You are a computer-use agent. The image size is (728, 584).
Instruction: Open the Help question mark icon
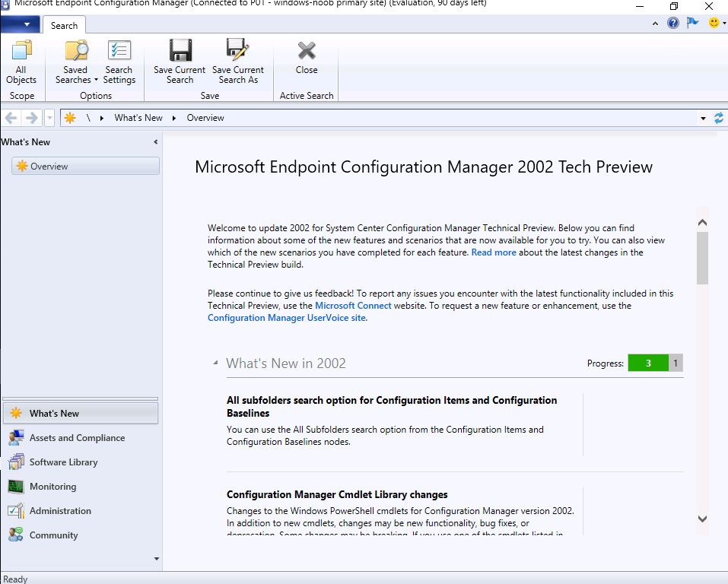672,23
